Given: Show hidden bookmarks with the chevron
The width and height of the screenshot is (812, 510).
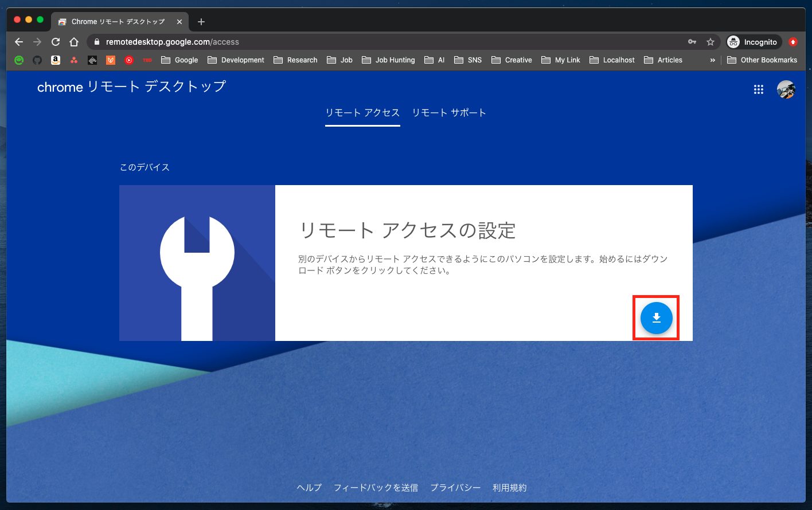Looking at the screenshot, I should 713,60.
